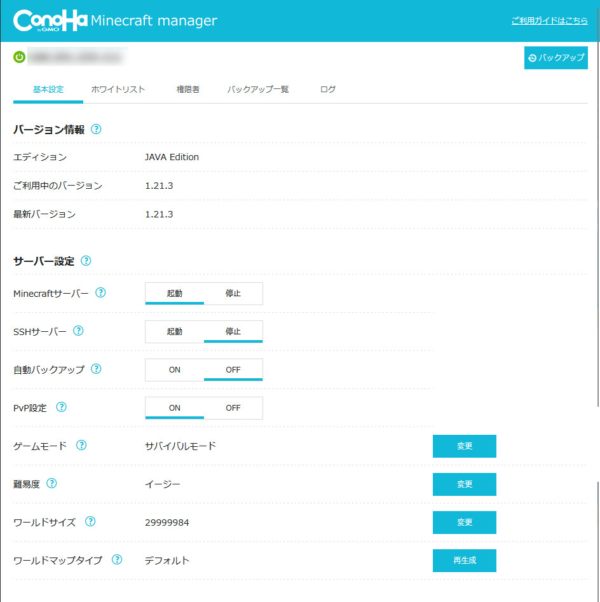The image size is (600, 602).
Task: Click help icon next to 難易度
Action: (52, 484)
